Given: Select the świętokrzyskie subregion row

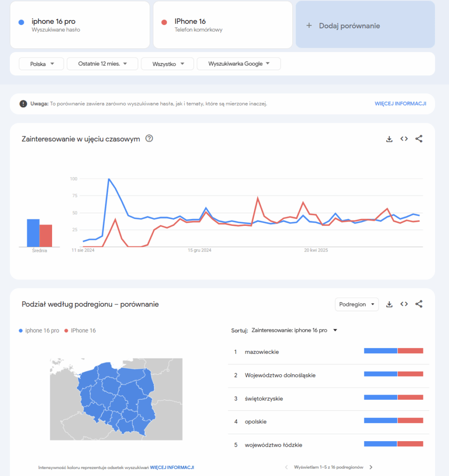Looking at the screenshot, I should tap(329, 398).
